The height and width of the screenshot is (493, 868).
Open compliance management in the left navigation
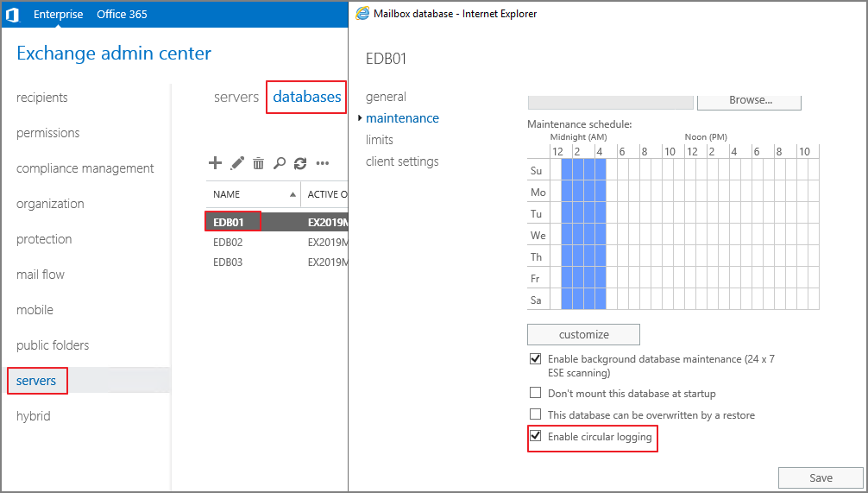(x=85, y=168)
